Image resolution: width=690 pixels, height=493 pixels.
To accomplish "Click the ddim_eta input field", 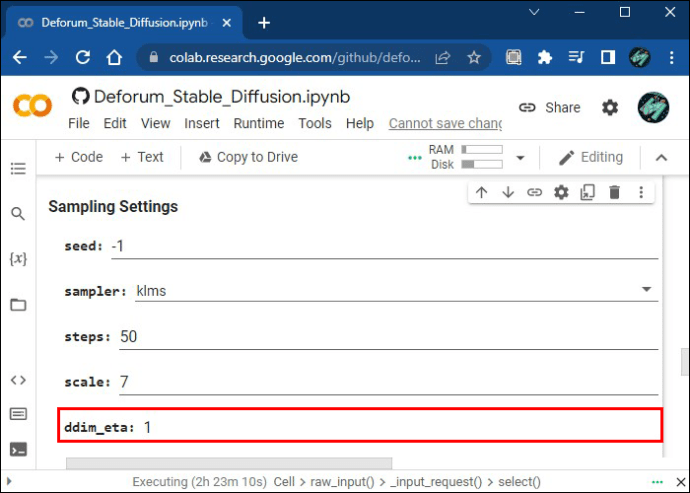I will click(x=400, y=427).
